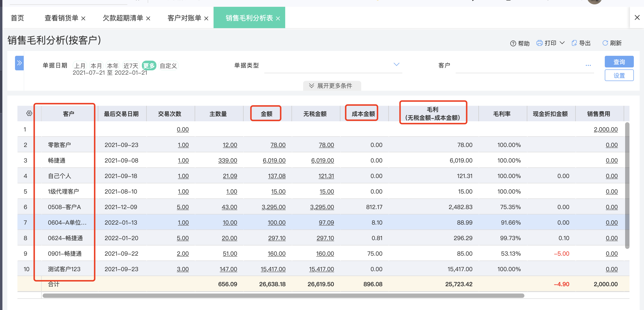Click the 设置 button
Viewport: 644px width, 310px height.
click(x=619, y=75)
